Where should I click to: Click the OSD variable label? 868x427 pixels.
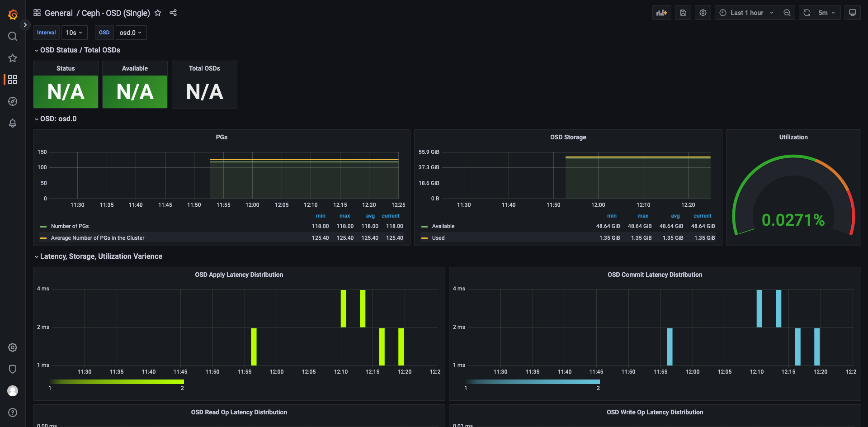(104, 33)
